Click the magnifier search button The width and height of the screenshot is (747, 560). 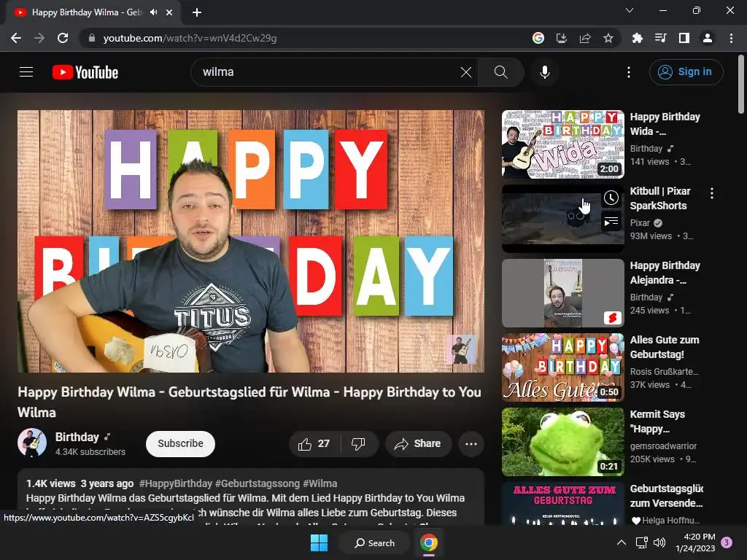500,72
